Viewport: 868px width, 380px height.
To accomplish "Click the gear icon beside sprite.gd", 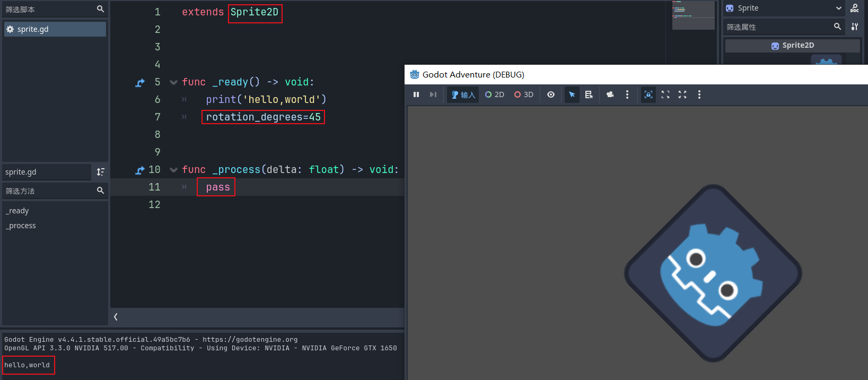I will coord(10,29).
